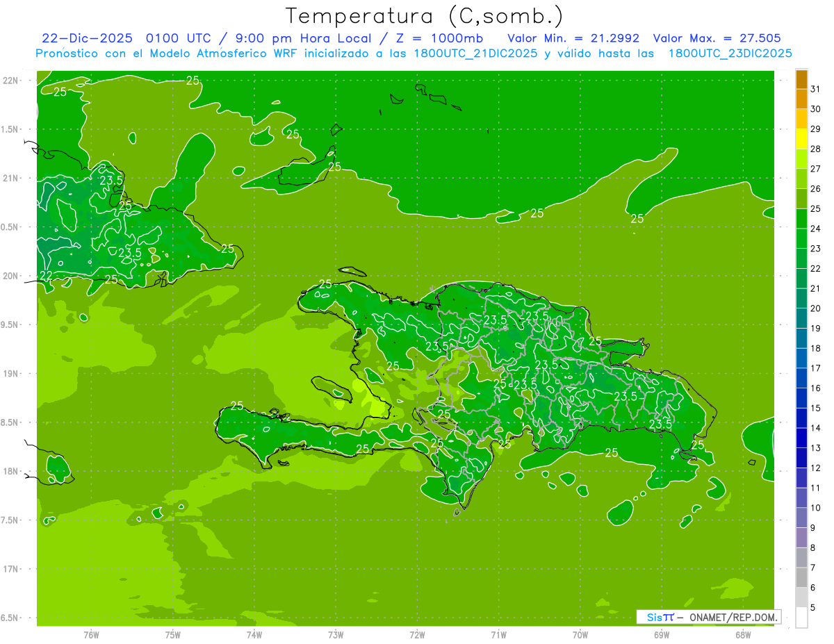Click the 68W longitude axis label
The height and width of the screenshot is (644, 834).
(743, 634)
